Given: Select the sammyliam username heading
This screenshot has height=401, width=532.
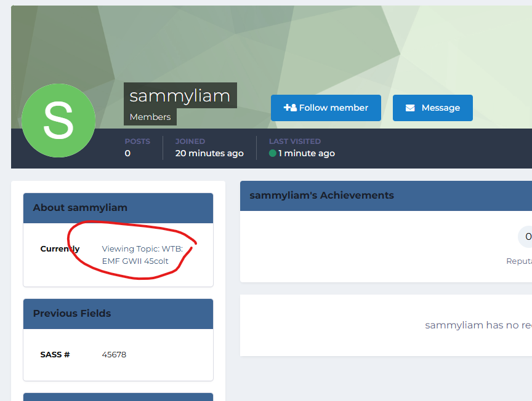Looking at the screenshot, I should [x=180, y=96].
